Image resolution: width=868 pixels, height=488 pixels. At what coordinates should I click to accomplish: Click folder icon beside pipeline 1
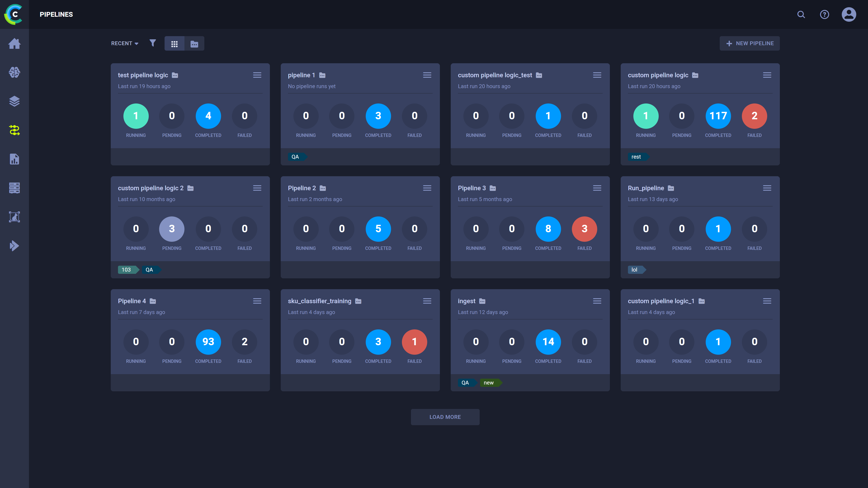pyautogui.click(x=322, y=75)
